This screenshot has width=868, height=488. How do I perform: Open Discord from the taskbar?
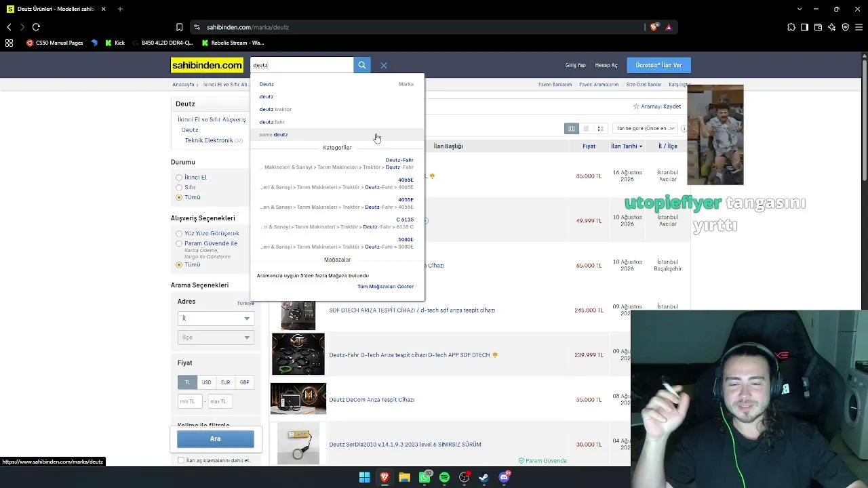click(504, 477)
